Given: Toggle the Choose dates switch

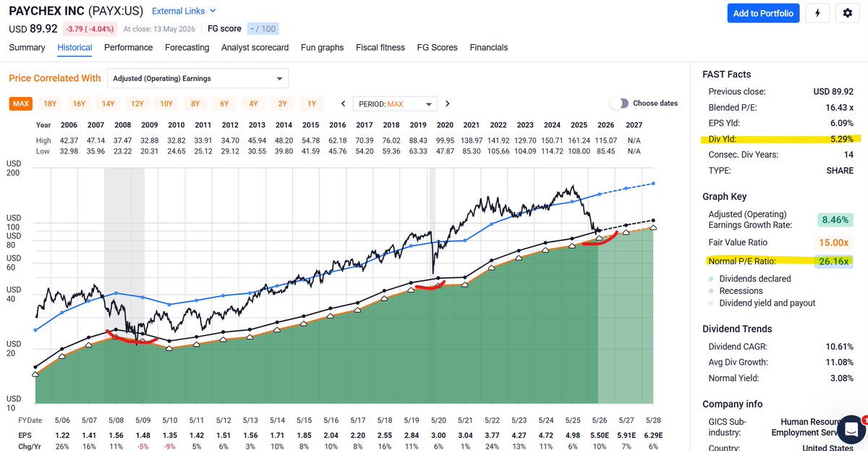Looking at the screenshot, I should click(619, 104).
